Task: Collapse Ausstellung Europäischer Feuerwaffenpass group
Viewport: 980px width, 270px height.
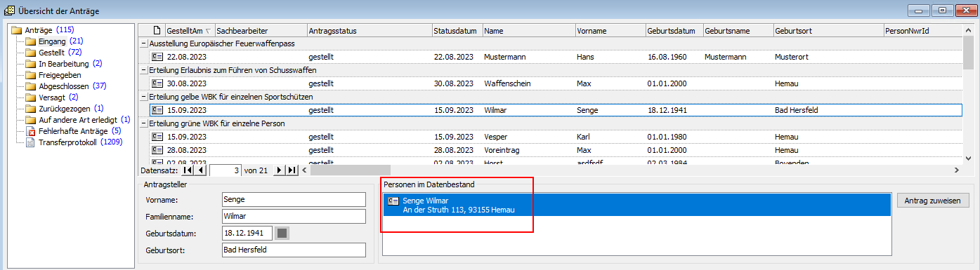Action: [x=143, y=43]
